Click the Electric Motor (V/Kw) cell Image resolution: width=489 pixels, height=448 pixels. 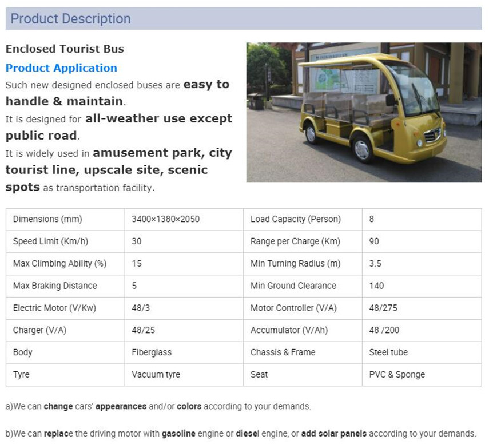coord(65,308)
